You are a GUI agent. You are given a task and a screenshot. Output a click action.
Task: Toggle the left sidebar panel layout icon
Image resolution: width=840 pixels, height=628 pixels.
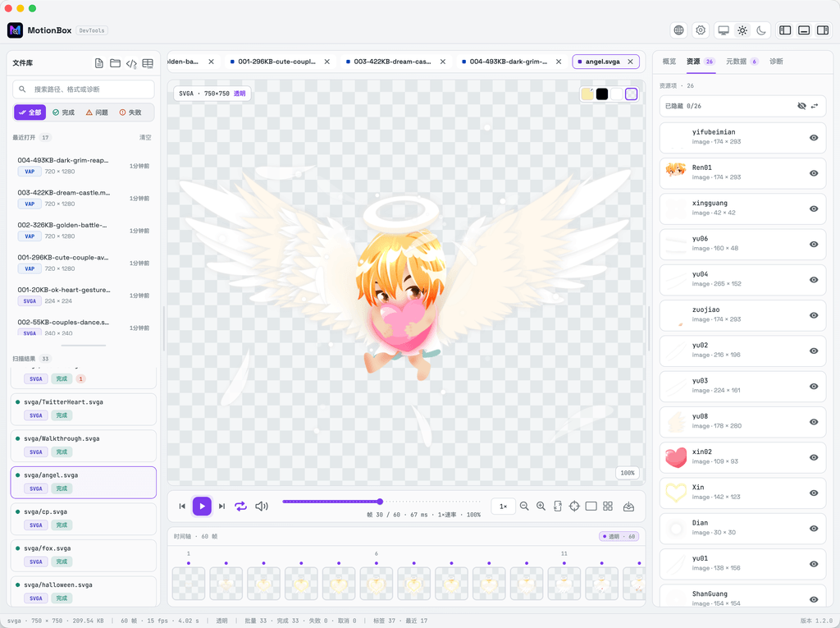click(785, 30)
